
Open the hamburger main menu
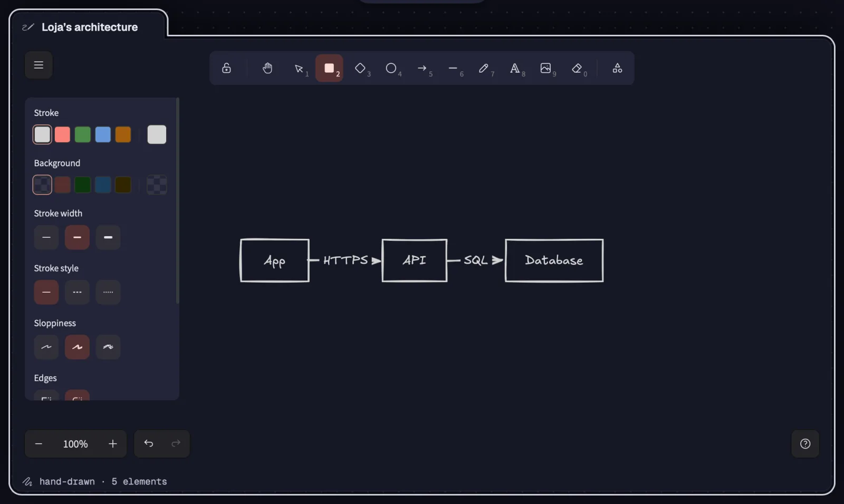point(39,65)
